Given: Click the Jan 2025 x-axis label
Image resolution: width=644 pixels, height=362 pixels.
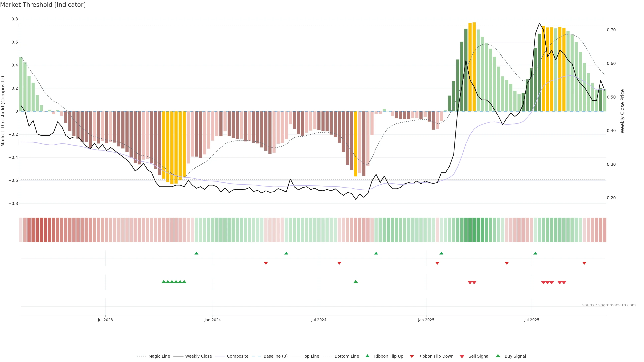Looking at the screenshot, I should click(426, 320).
